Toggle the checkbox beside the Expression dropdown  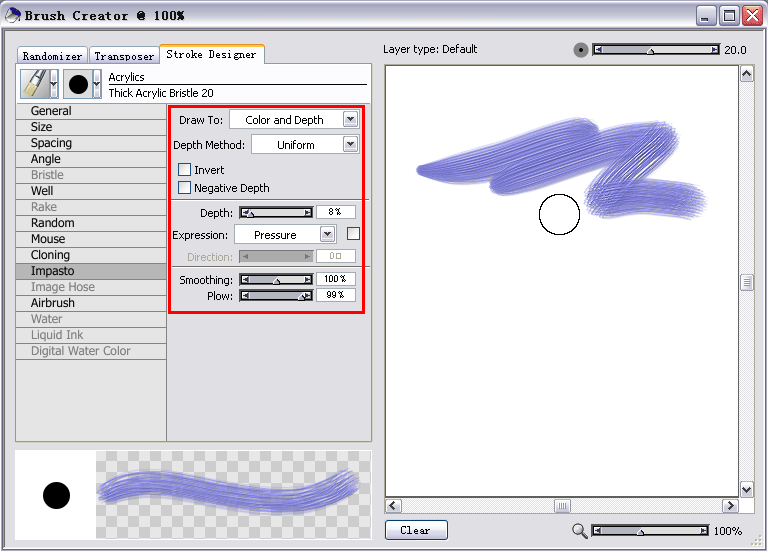tap(353, 234)
